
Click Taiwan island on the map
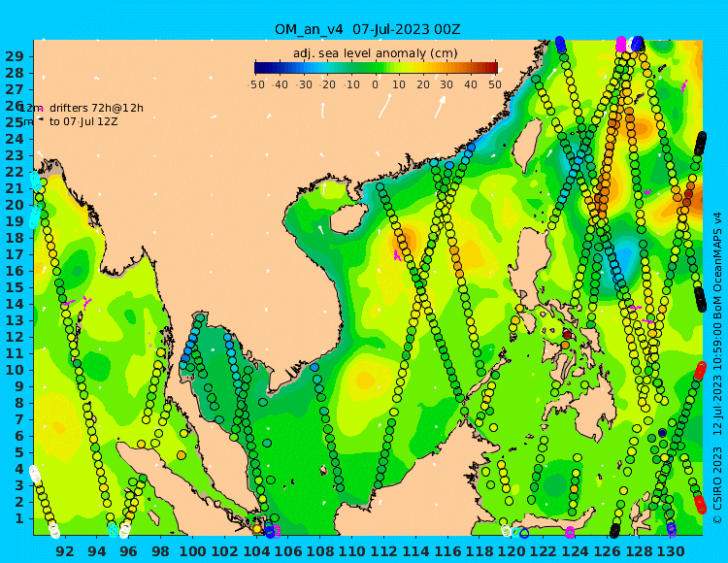526,145
